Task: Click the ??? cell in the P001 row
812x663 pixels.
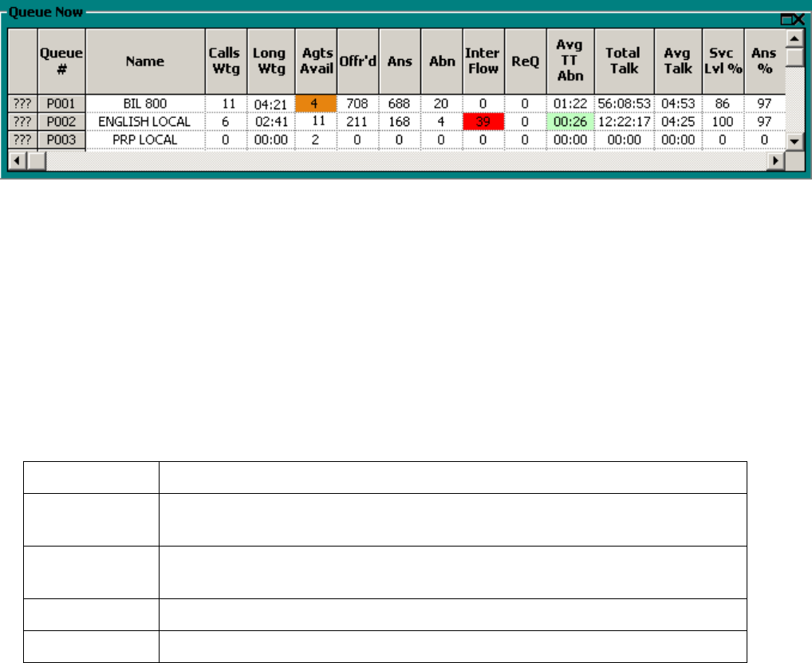Action: [x=23, y=104]
